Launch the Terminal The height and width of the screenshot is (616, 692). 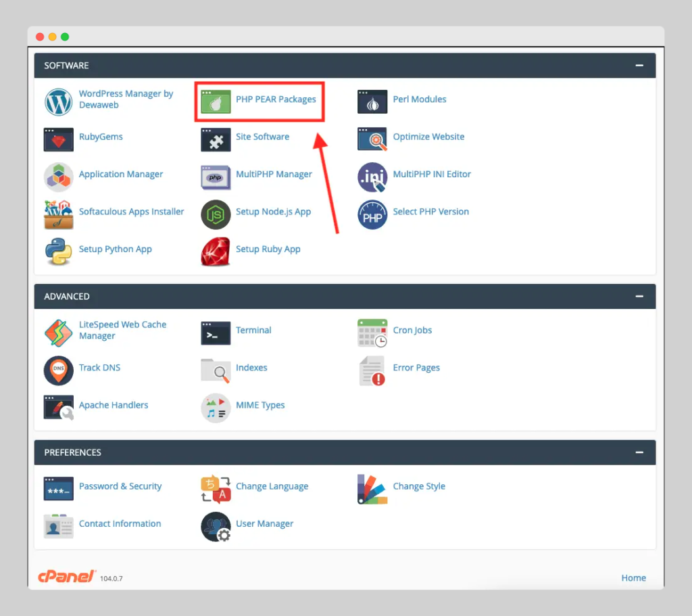coord(253,330)
